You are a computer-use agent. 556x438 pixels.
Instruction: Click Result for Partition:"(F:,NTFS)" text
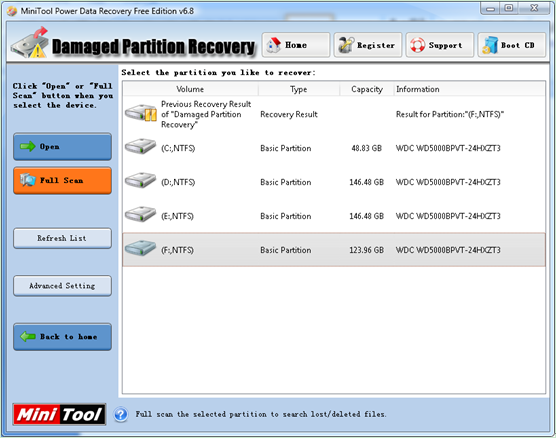[x=450, y=114]
